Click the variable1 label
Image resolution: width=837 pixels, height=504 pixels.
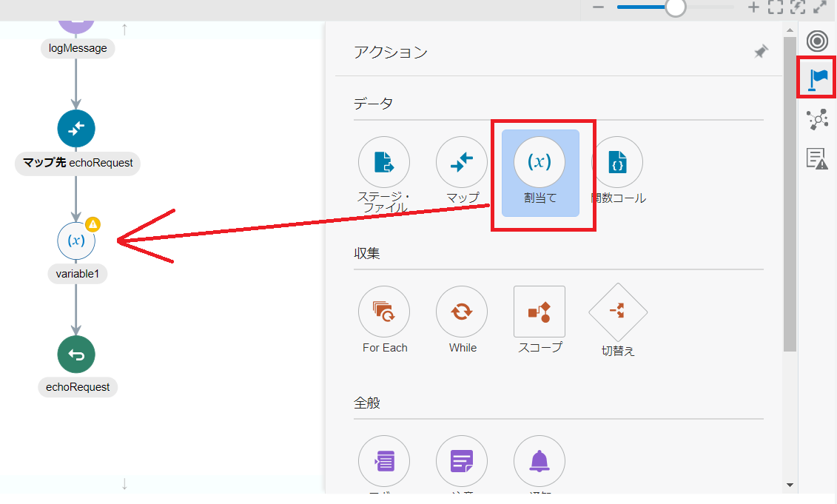coord(78,274)
